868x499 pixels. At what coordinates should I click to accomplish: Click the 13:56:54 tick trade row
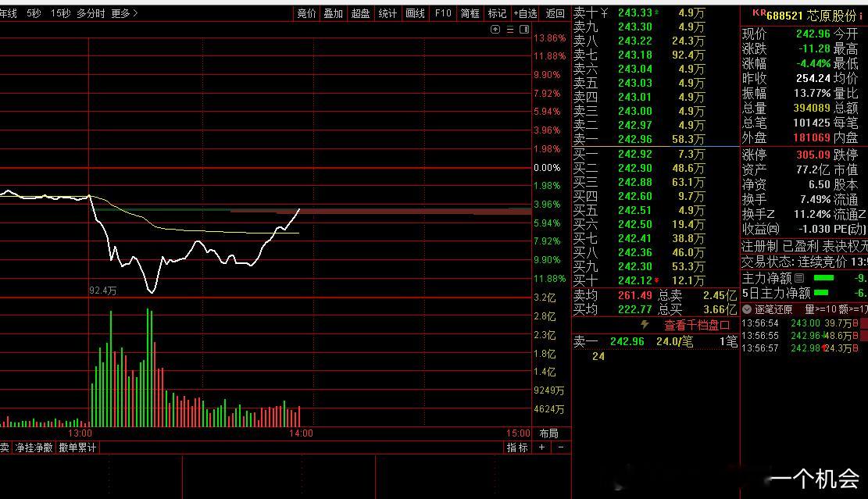tap(805, 323)
